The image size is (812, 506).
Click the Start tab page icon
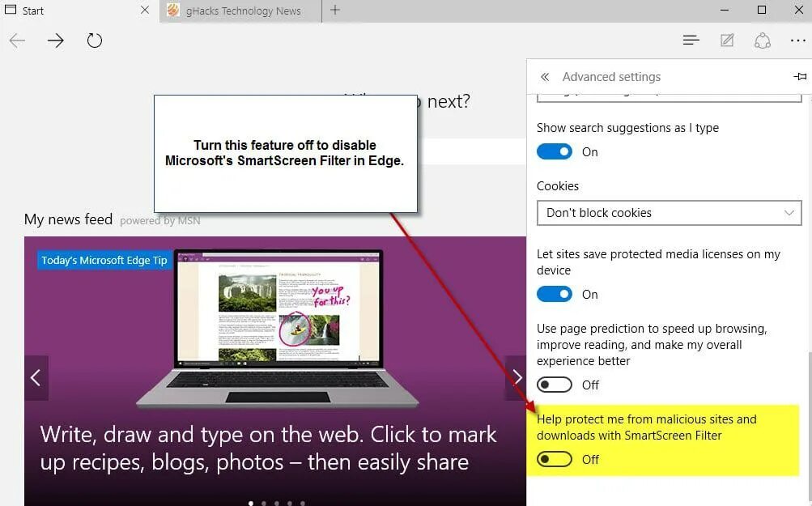[11, 10]
